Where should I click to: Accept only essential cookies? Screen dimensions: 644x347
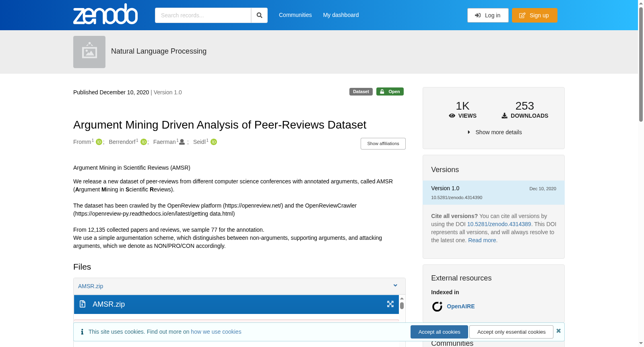(x=511, y=332)
